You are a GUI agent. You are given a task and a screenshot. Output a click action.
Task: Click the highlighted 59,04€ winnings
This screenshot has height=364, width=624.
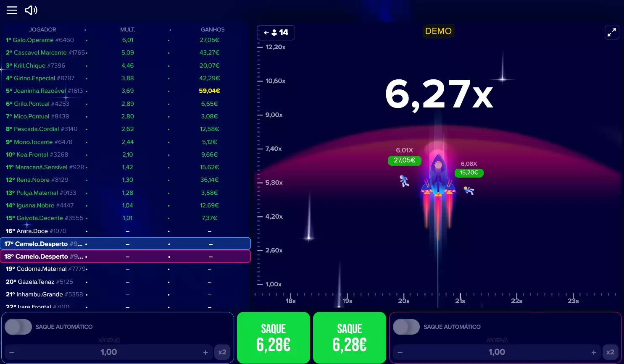210,91
